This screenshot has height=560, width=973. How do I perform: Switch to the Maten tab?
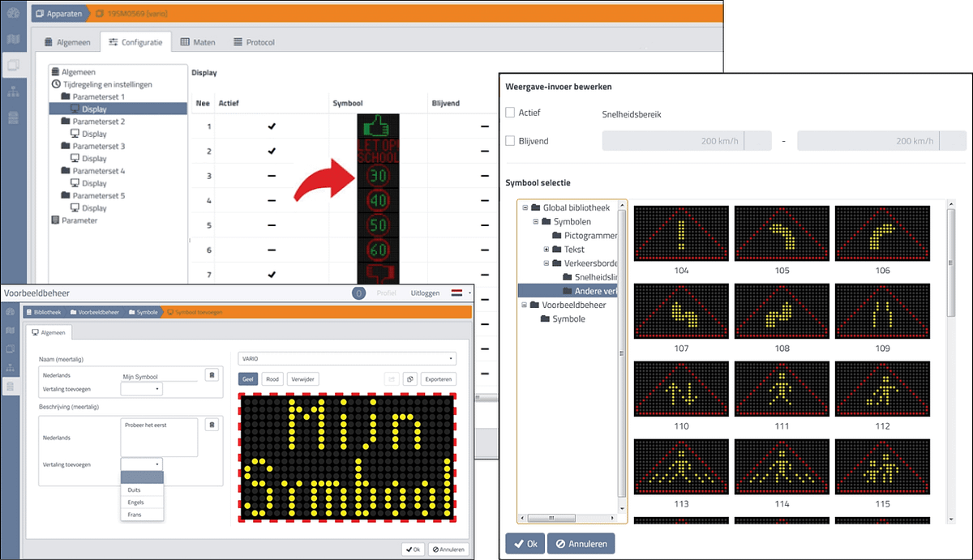tap(197, 42)
